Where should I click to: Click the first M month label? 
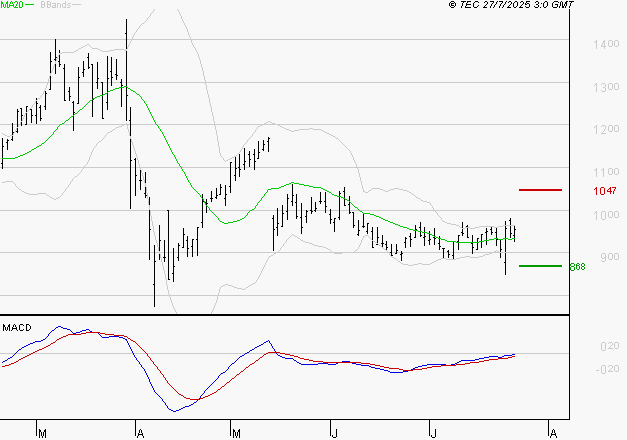click(x=42, y=434)
